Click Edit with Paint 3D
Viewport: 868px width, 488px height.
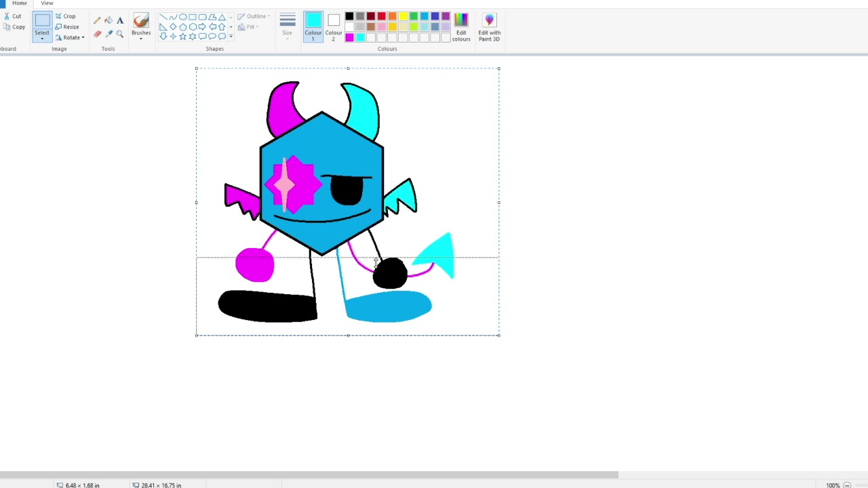coord(489,27)
